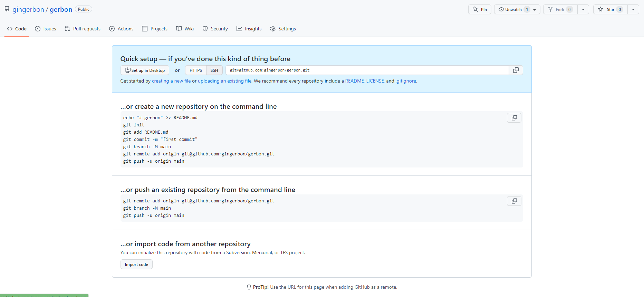Click the 'git commit -m "first commit"' line

[x=160, y=139]
